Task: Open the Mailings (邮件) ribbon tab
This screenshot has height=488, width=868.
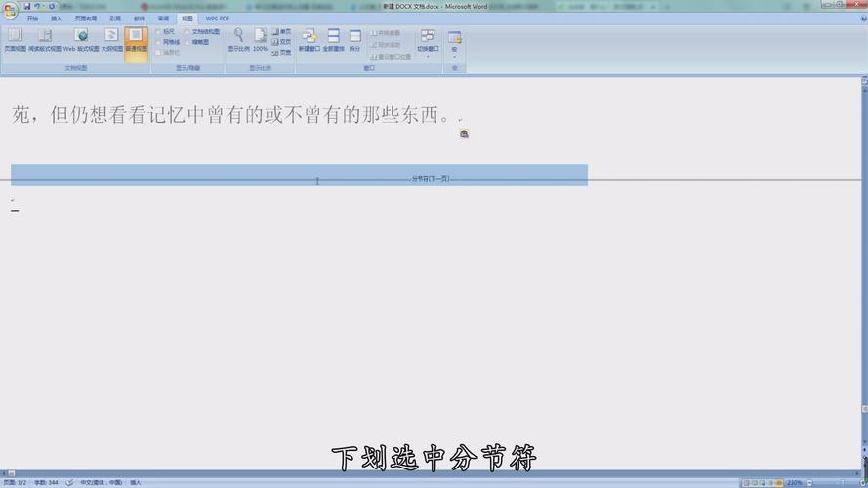Action: click(139, 19)
